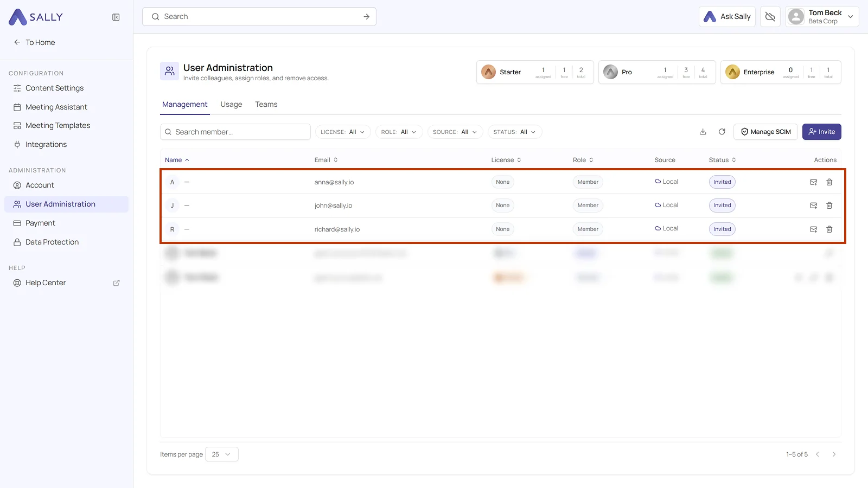
Task: Click Member role for john@sally.io
Action: pos(588,206)
